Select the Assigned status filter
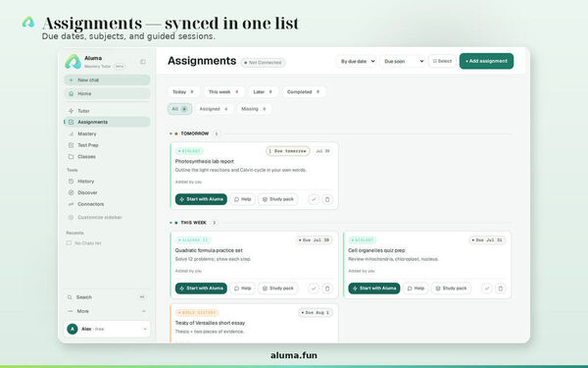Screen dimensions: 588x368 [214, 109]
